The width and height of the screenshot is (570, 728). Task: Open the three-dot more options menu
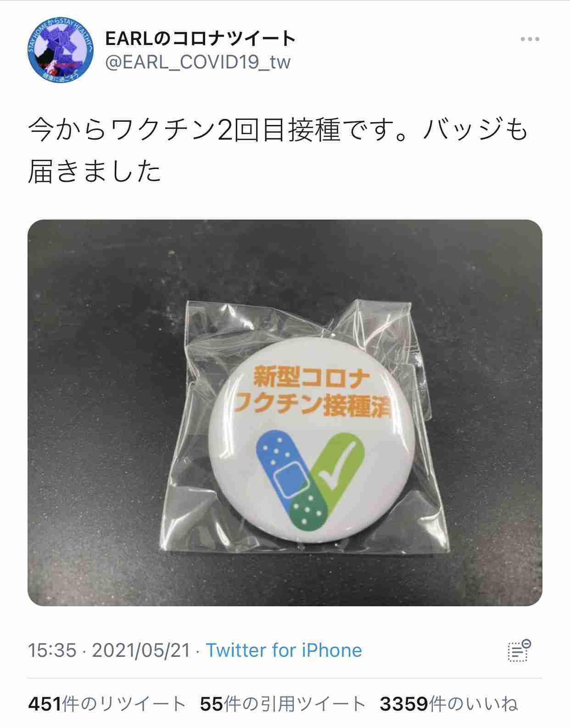530,40
